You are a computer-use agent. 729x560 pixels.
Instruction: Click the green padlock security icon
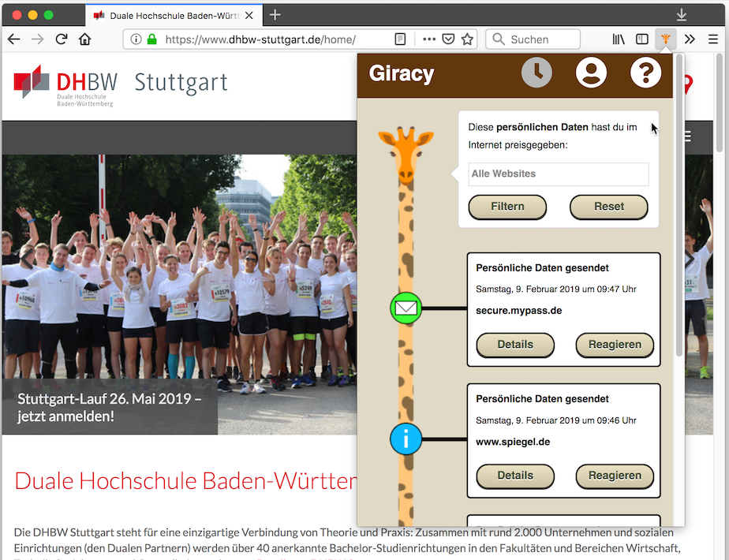[x=151, y=39]
